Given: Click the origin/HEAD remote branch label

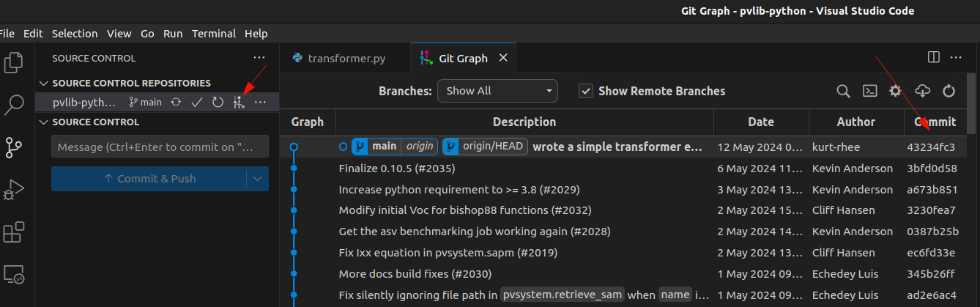Looking at the screenshot, I should pyautogui.click(x=485, y=147).
